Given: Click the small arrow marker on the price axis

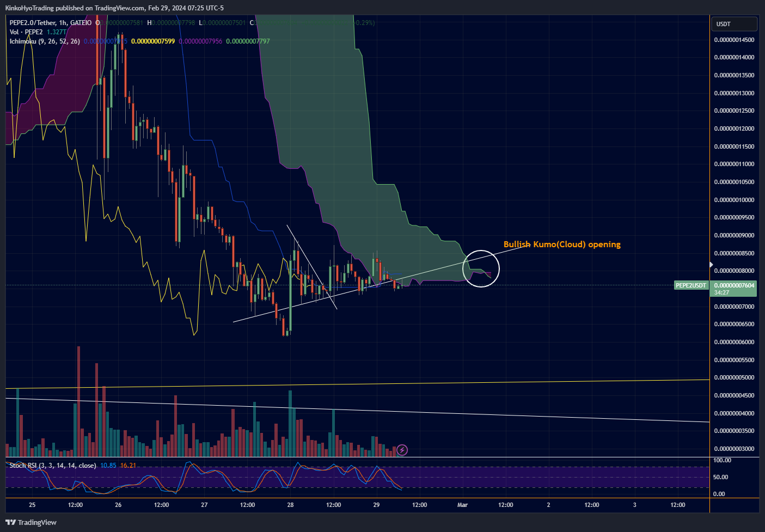Looking at the screenshot, I should tap(712, 265).
